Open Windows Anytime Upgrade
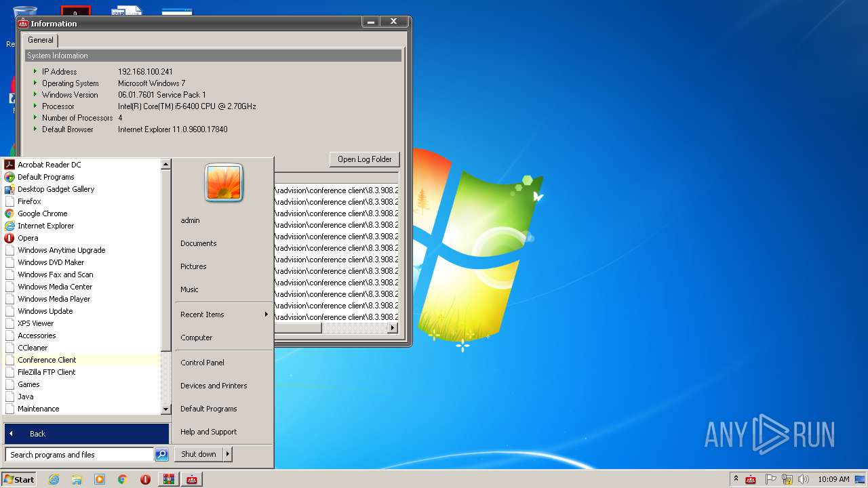Screen dimensions: 868x488 (x=61, y=250)
